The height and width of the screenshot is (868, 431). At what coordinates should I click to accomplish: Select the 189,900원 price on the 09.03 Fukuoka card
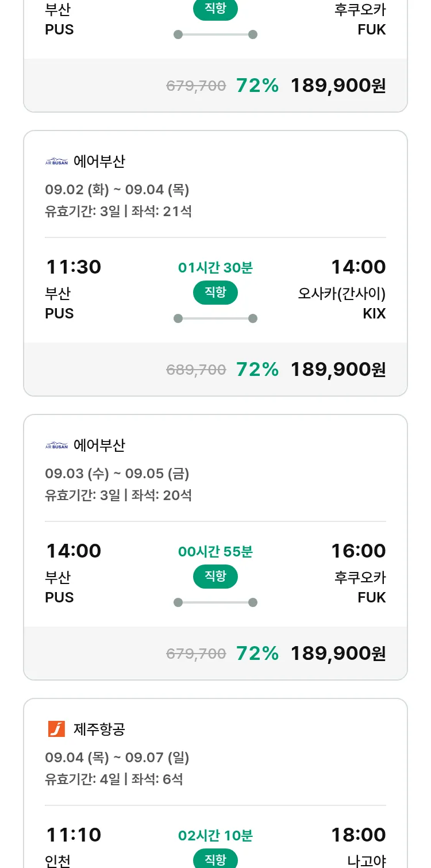pos(338,653)
